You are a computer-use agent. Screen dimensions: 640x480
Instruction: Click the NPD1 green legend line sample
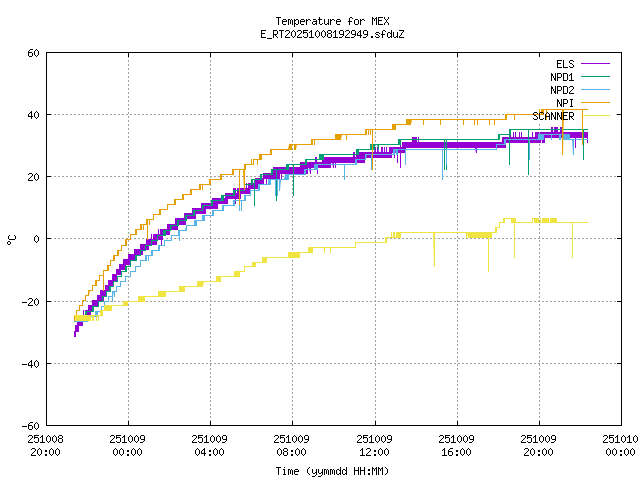597,77
